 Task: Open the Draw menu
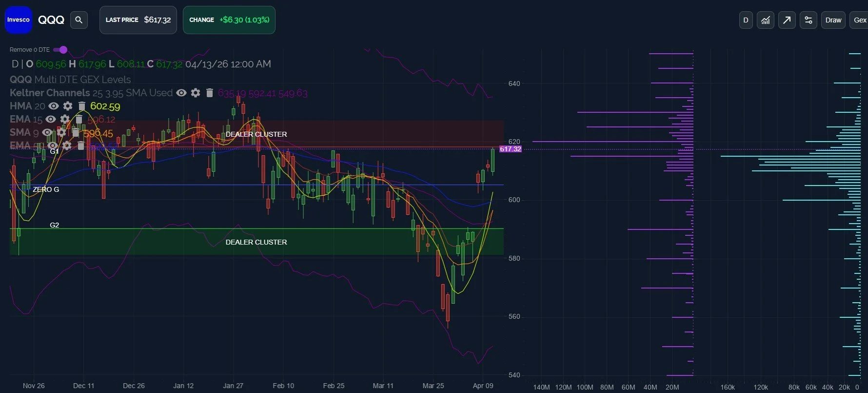coord(833,20)
